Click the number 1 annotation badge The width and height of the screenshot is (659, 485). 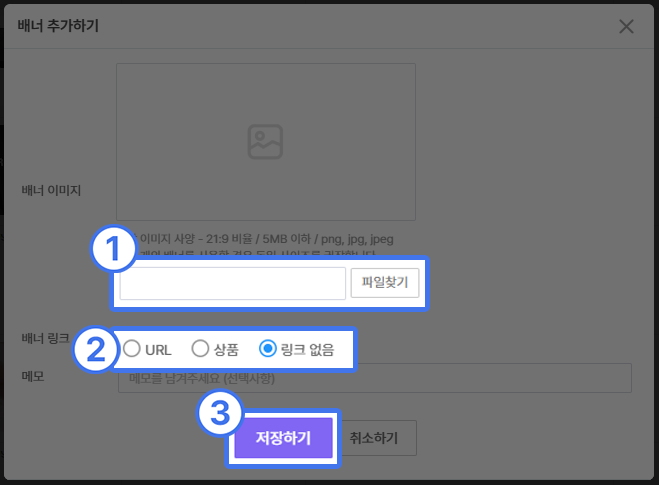click(115, 251)
